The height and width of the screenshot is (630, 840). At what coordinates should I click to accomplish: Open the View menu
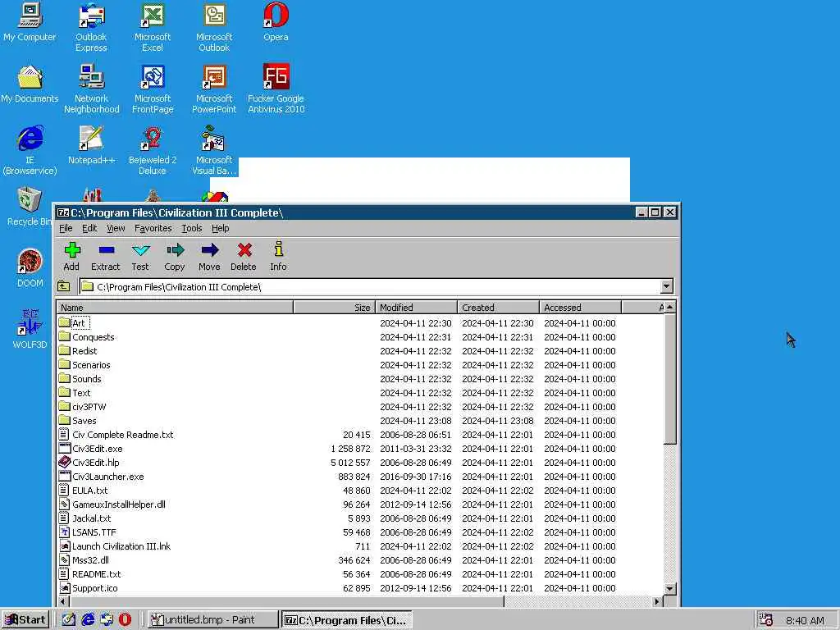116,228
